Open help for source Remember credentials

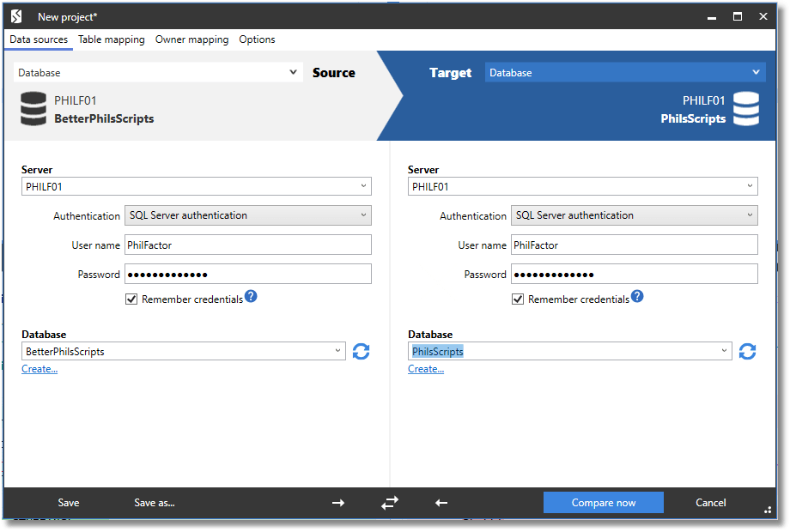[251, 296]
